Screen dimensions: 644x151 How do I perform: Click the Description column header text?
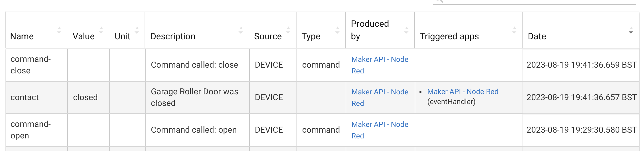coord(173,36)
